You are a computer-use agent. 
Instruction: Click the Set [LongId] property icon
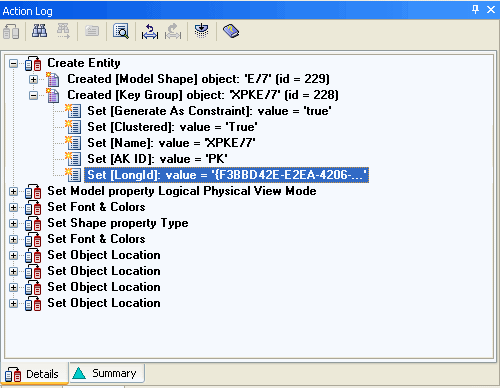(73, 175)
